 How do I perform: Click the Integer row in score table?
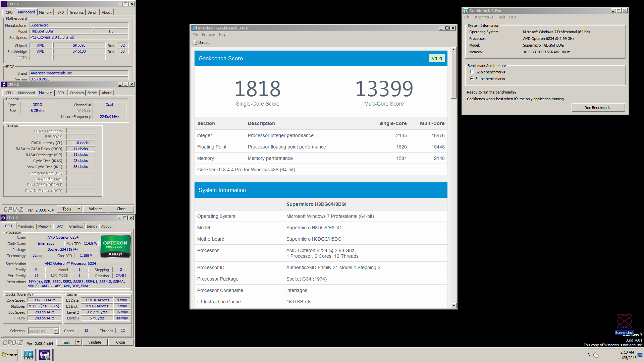(321, 135)
